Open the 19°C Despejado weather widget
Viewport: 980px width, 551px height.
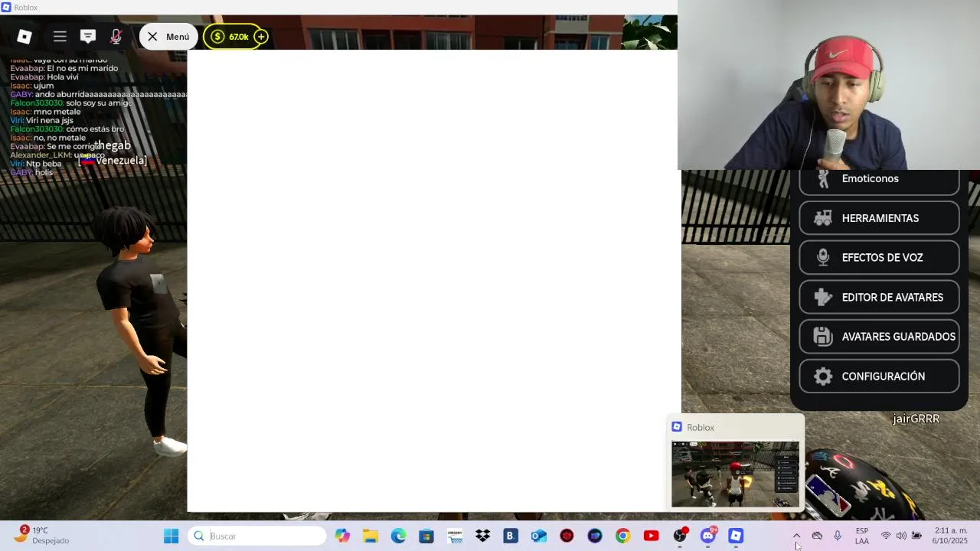pos(42,536)
